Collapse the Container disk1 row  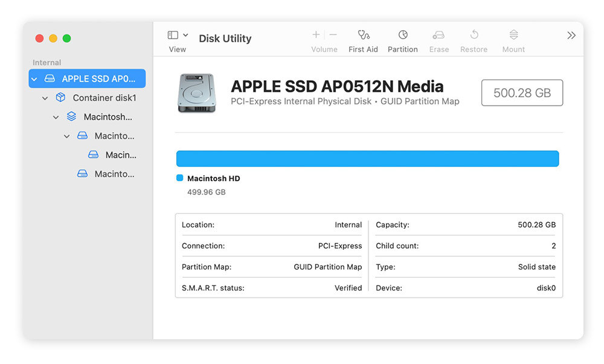[45, 98]
